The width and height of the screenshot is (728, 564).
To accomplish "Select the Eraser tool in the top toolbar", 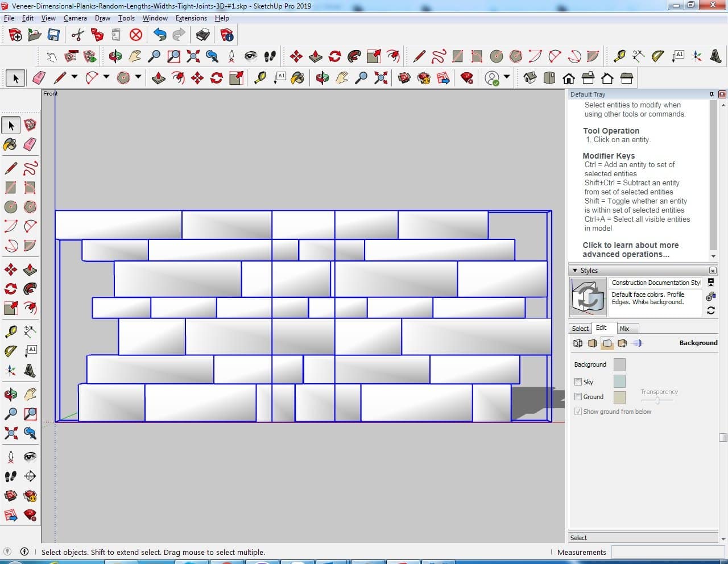I will (39, 78).
